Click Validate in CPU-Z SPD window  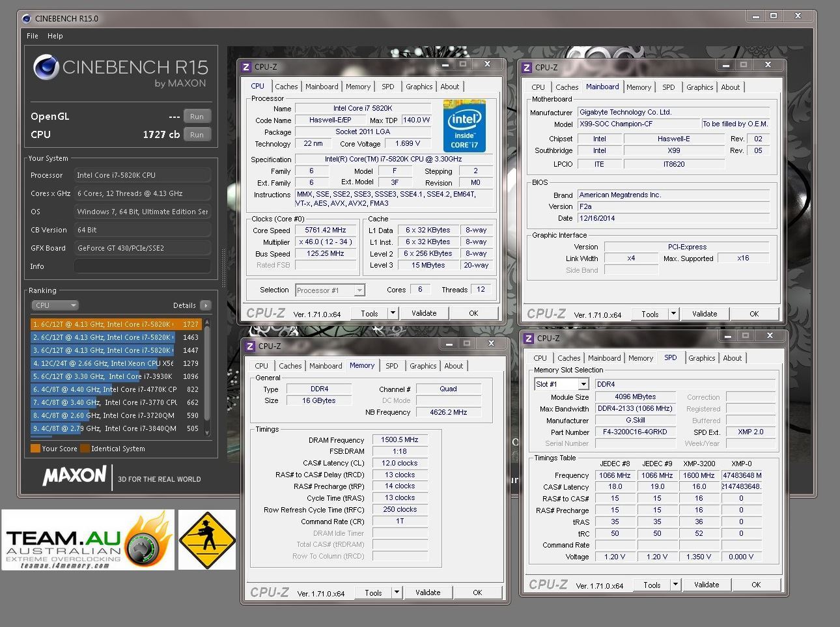pyautogui.click(x=707, y=585)
